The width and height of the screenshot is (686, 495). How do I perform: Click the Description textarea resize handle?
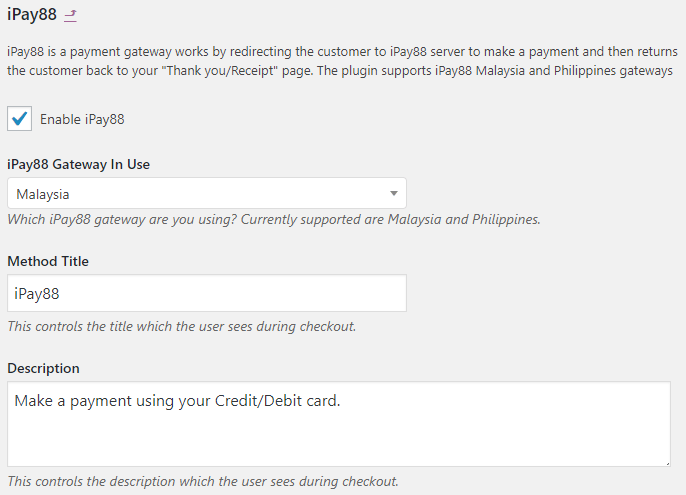665,461
